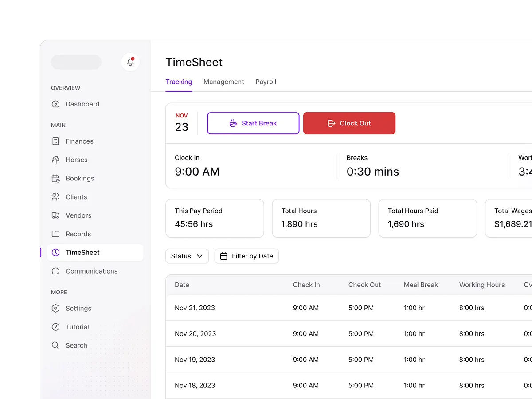Viewport: 532px width, 399px height.
Task: Open the Status dropdown
Action: 187,256
